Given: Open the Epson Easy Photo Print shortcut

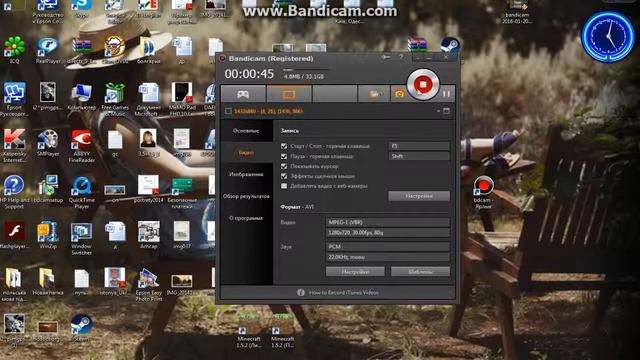Looking at the screenshot, I should tap(149, 284).
